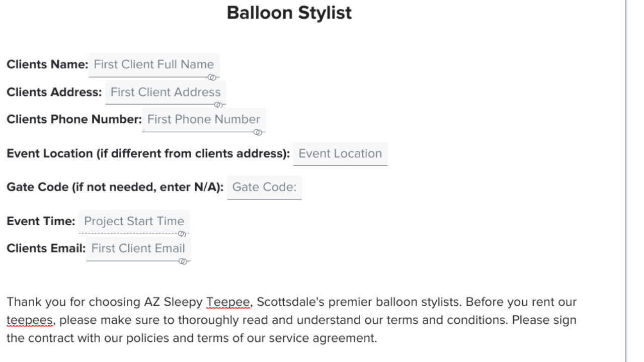
Task: Click the "Clients Phone Number:" label text
Action: click(74, 120)
